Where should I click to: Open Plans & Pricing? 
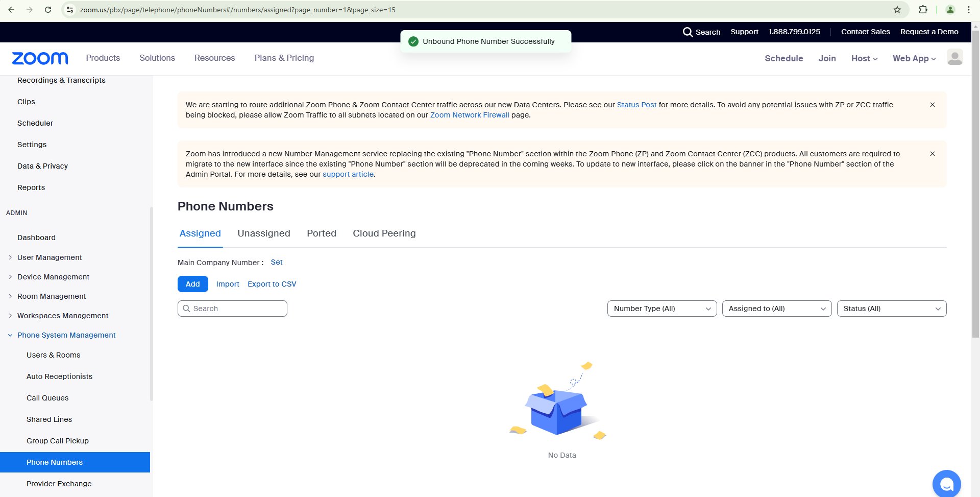[x=284, y=58]
